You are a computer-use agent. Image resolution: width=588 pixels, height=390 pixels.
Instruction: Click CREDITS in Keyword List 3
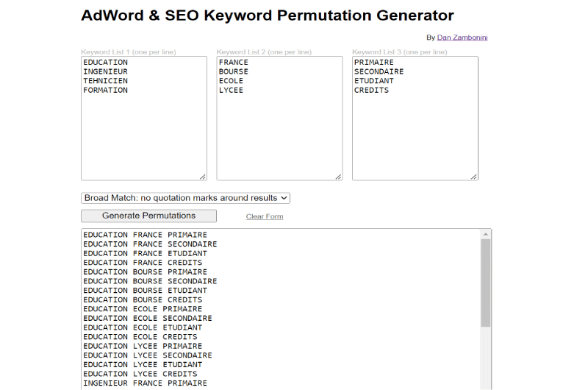click(371, 91)
